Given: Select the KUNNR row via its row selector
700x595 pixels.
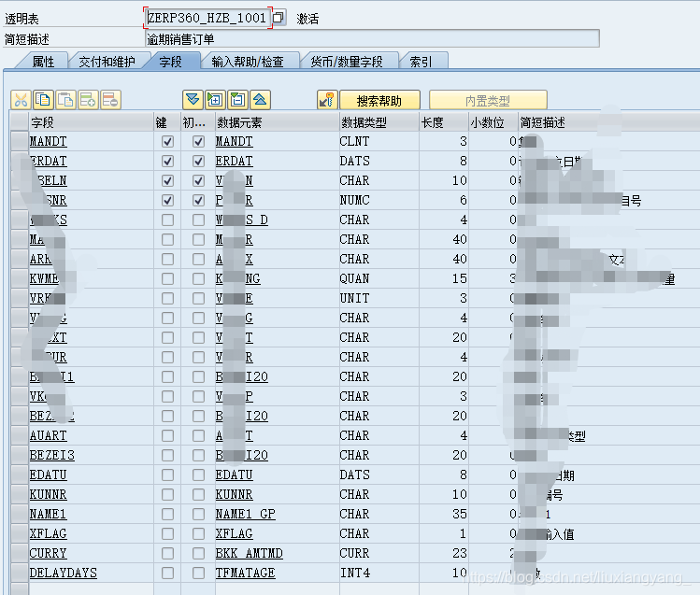Looking at the screenshot, I should (20, 495).
